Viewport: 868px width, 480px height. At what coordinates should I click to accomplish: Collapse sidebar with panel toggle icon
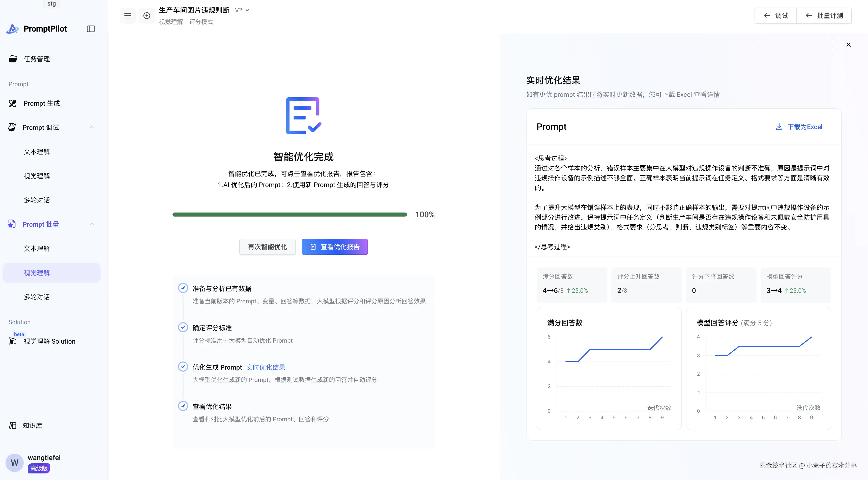(x=91, y=29)
